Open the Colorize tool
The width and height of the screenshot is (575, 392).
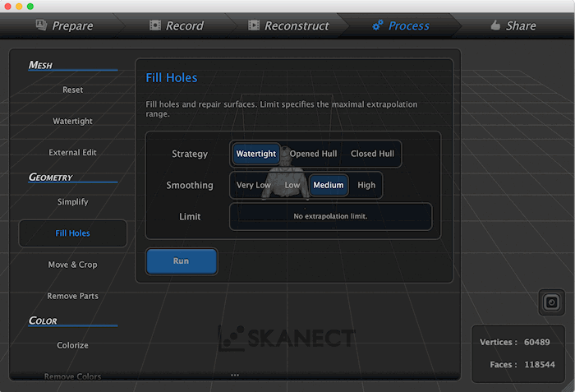pos(72,345)
